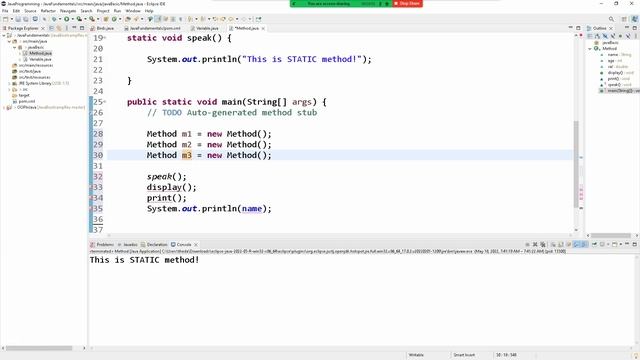Click the Package Explorer horizontal scrollbar
The height and width of the screenshot is (360, 640).
click(39, 348)
